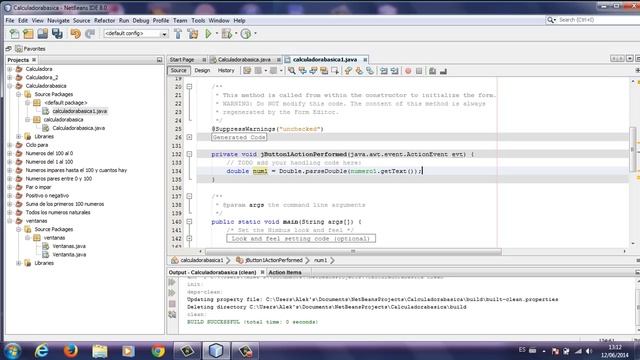640x360 pixels.
Task: Select calculadorabasica1.java in project tree
Action: coord(80,111)
